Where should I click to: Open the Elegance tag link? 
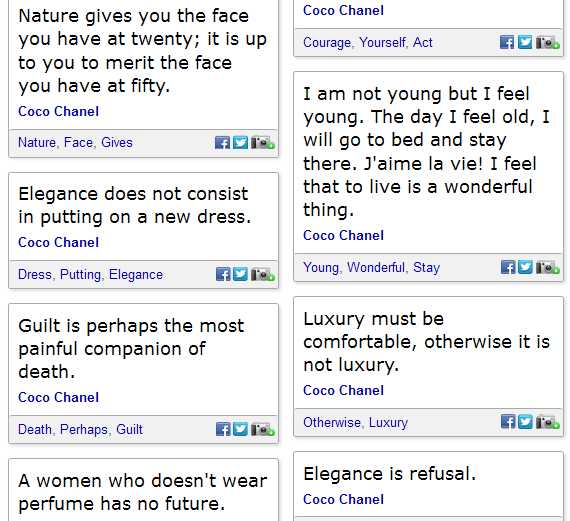click(x=136, y=274)
